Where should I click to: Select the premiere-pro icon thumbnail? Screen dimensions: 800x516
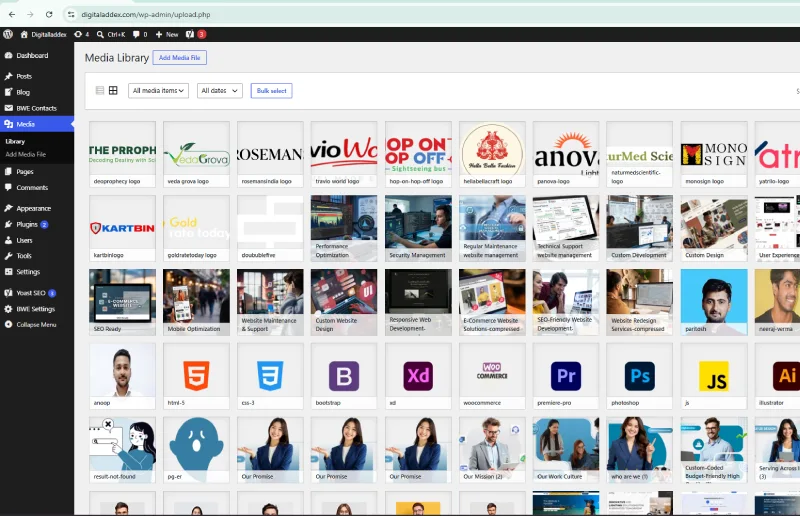(x=566, y=376)
